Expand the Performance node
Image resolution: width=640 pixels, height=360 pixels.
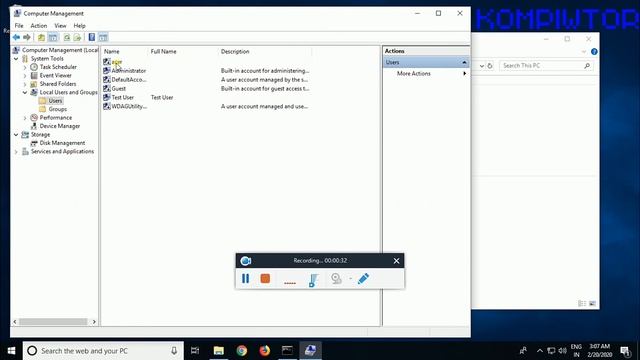(x=25, y=118)
